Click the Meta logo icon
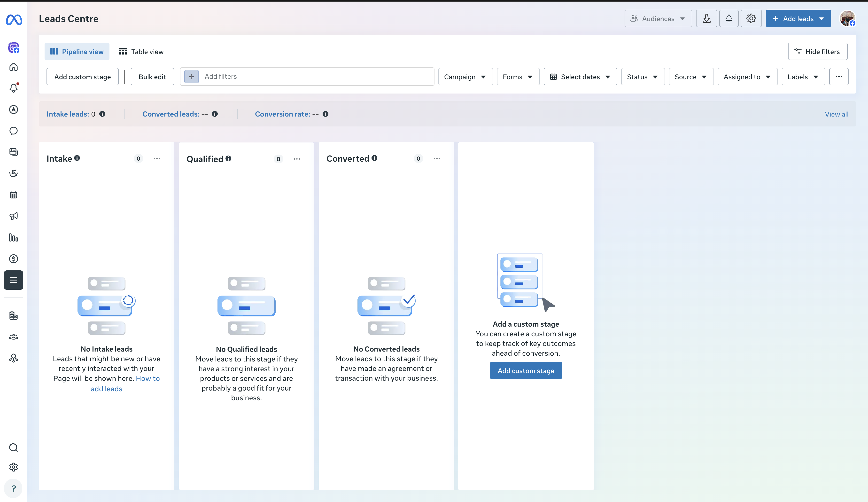 pyautogui.click(x=14, y=20)
